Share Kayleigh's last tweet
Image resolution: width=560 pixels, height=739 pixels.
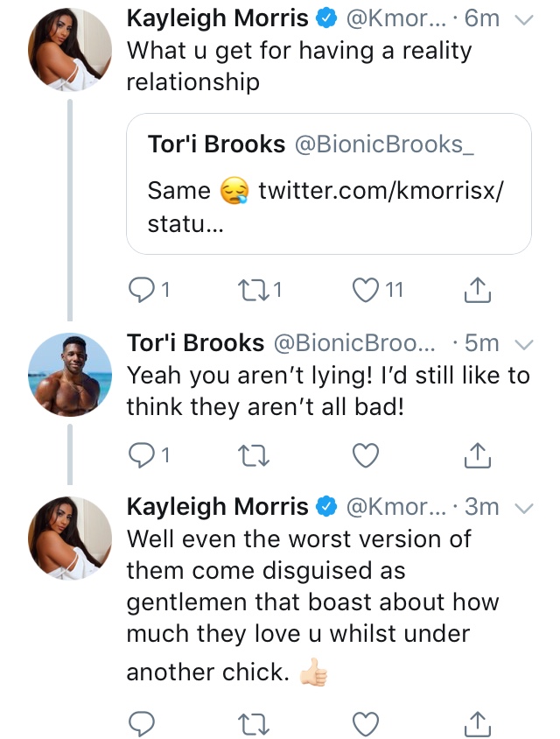click(477, 723)
